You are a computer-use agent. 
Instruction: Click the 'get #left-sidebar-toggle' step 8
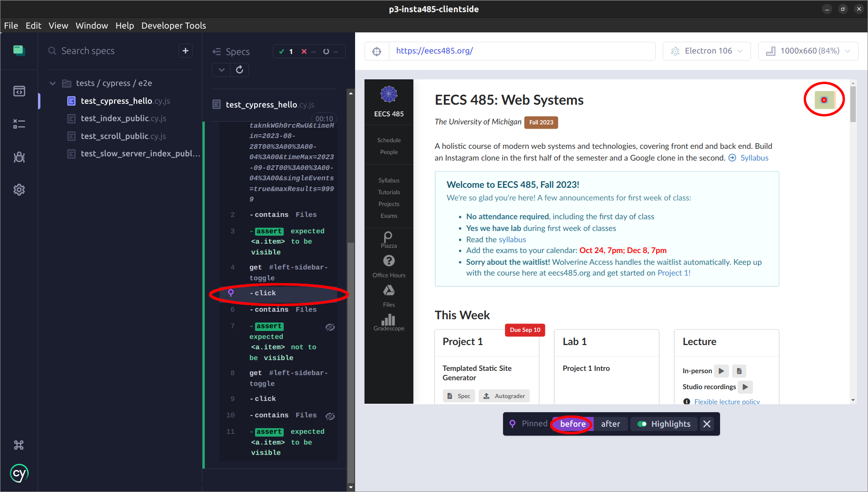[x=279, y=378]
